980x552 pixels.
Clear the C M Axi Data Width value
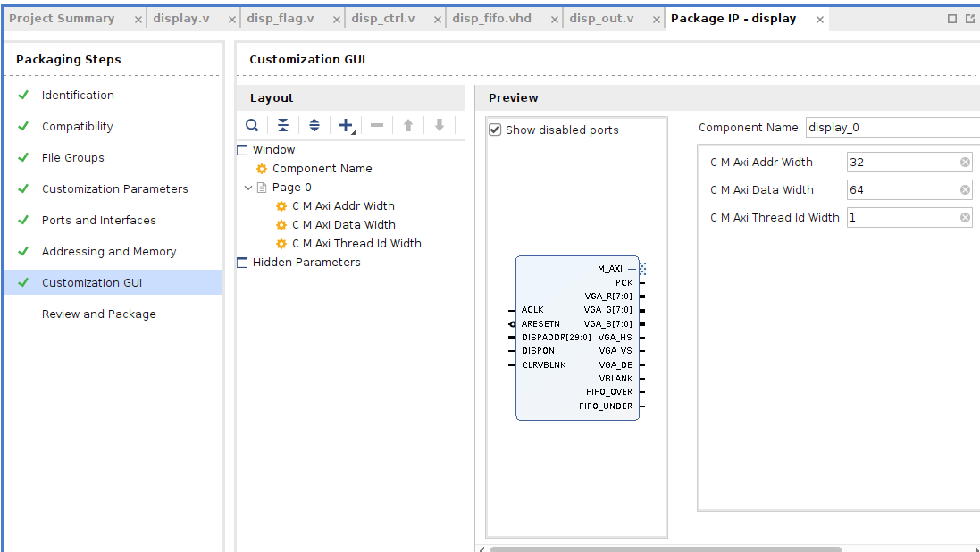click(965, 190)
